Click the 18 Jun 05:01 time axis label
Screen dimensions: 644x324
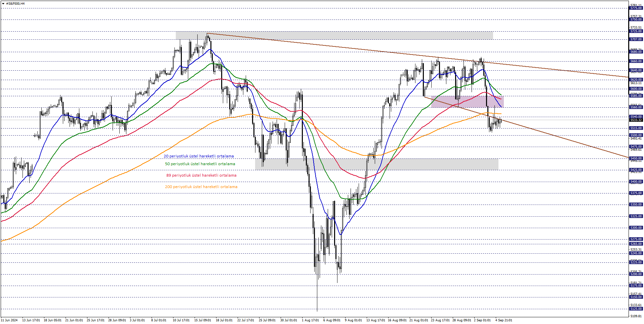pos(52,320)
